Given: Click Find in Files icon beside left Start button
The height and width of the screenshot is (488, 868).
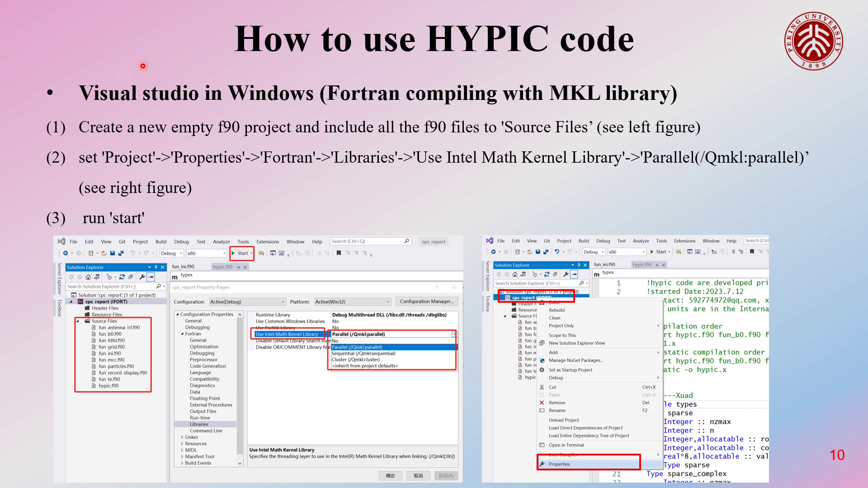Looking at the screenshot, I should (261, 253).
